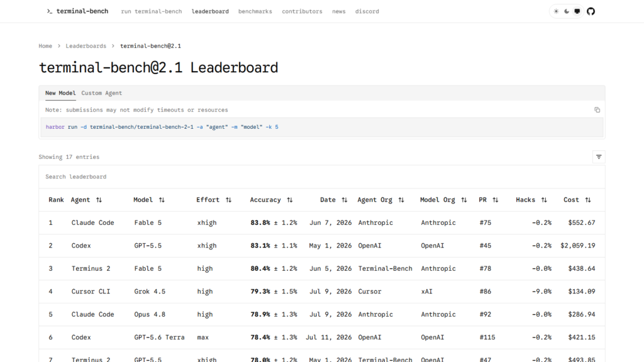The image size is (644, 362).
Task: Sort the table by Hacks column
Action: [x=531, y=200]
